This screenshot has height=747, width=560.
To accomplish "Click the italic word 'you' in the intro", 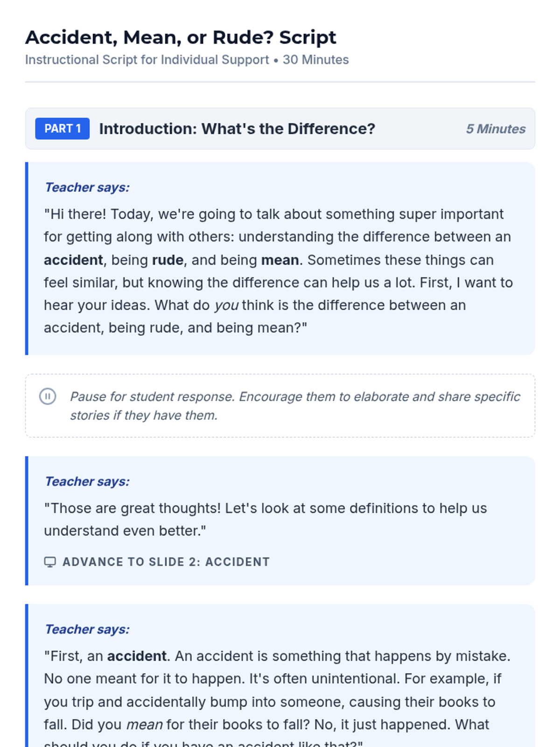I will click(x=226, y=305).
